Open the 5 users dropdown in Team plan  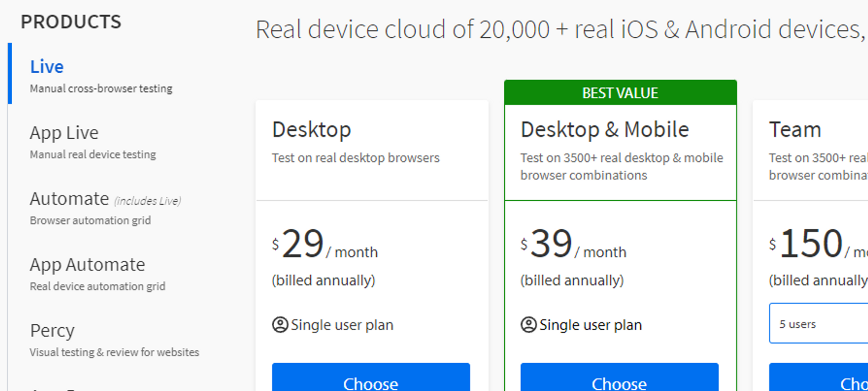point(819,323)
